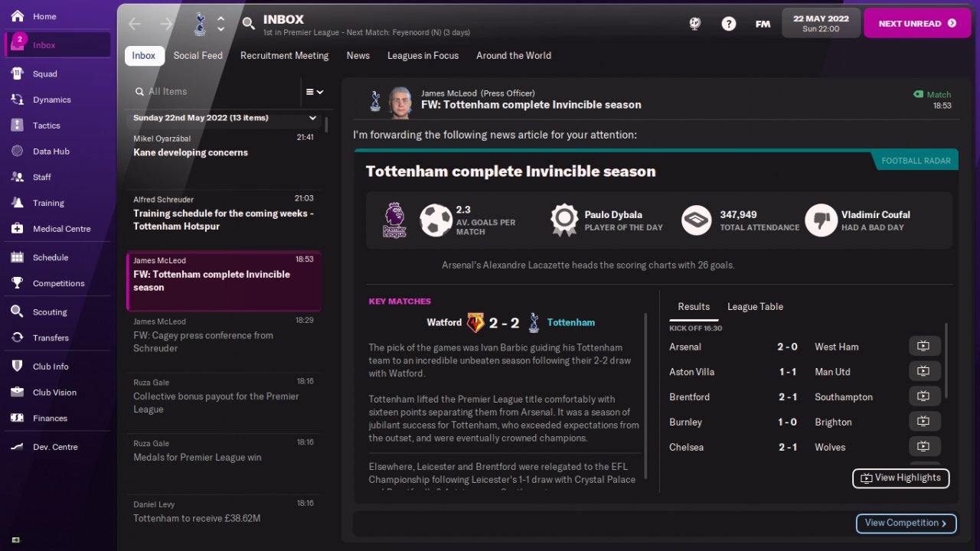Viewport: 980px width, 551px height.
Task: Switch to the Social Feed tab
Action: point(198,55)
